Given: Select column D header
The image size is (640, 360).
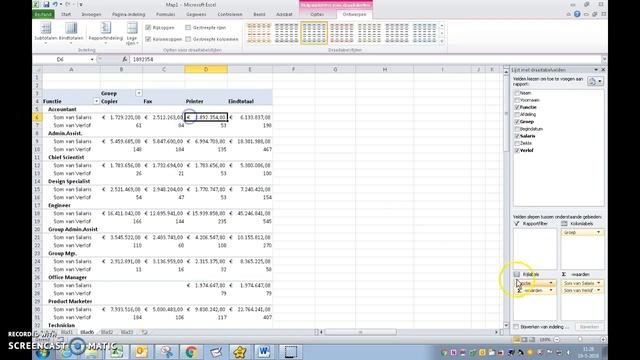Looking at the screenshot, I should coord(206,69).
